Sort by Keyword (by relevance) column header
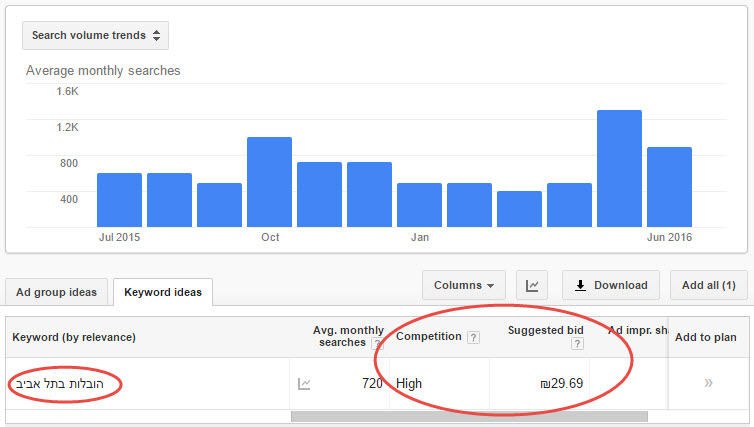The width and height of the screenshot is (754, 427). point(74,337)
